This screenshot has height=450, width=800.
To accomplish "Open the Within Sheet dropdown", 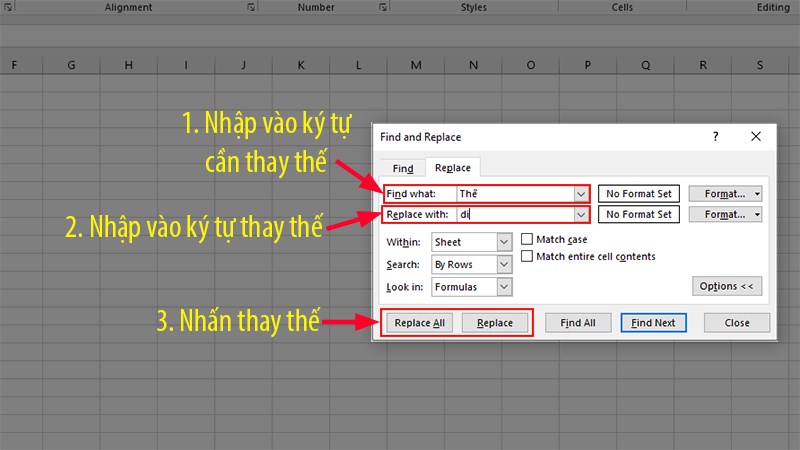I will (x=472, y=242).
